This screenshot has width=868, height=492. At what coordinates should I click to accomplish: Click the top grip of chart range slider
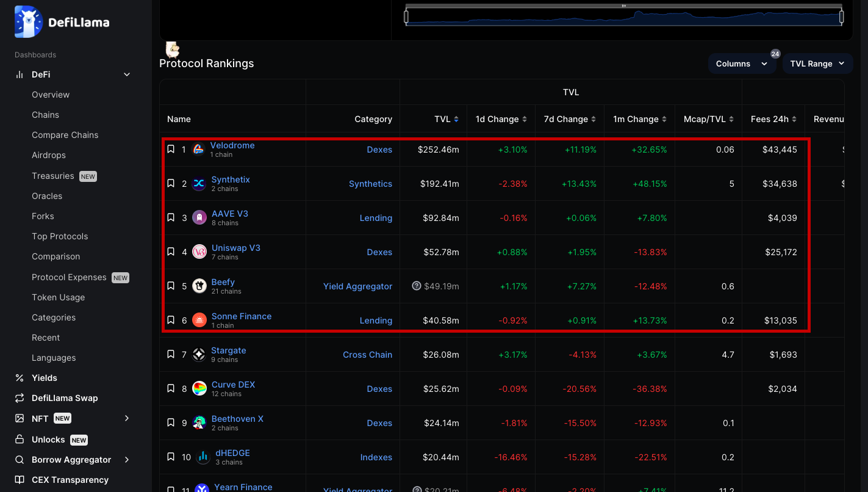click(x=623, y=6)
